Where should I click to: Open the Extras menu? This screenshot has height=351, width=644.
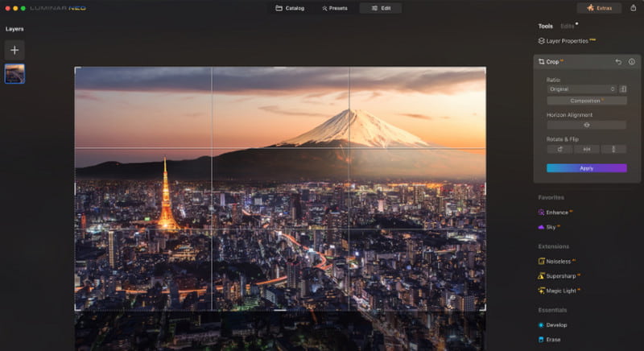(599, 8)
